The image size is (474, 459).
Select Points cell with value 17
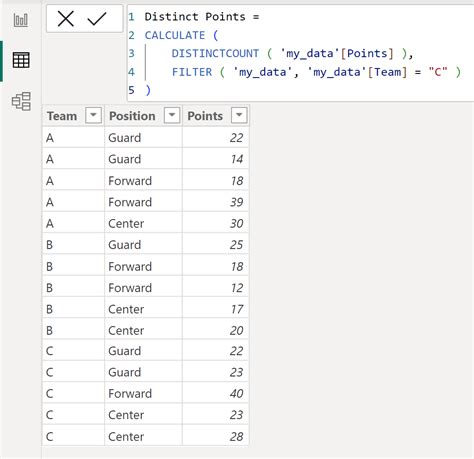pos(216,309)
